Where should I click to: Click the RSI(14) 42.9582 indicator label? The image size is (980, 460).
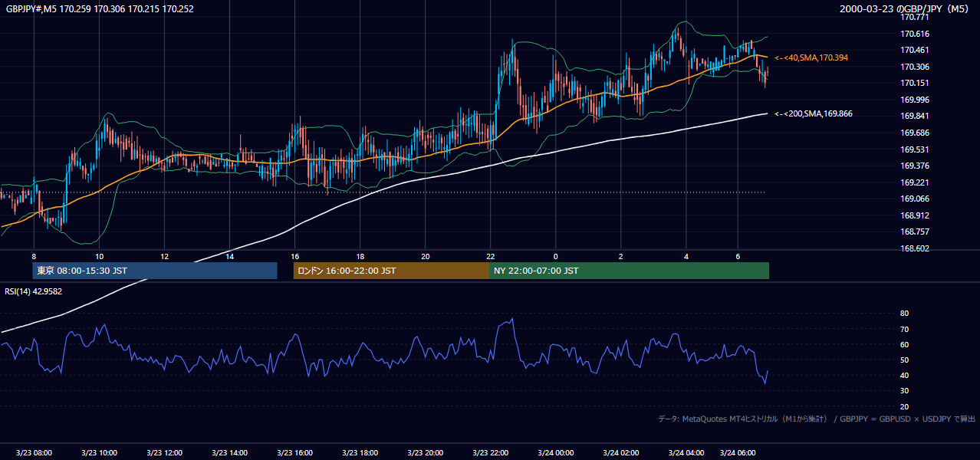pos(34,291)
